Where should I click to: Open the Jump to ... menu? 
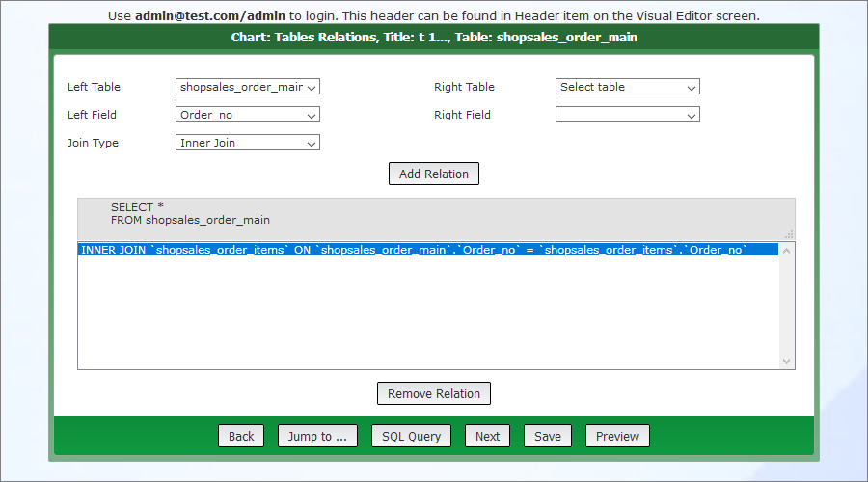point(317,436)
